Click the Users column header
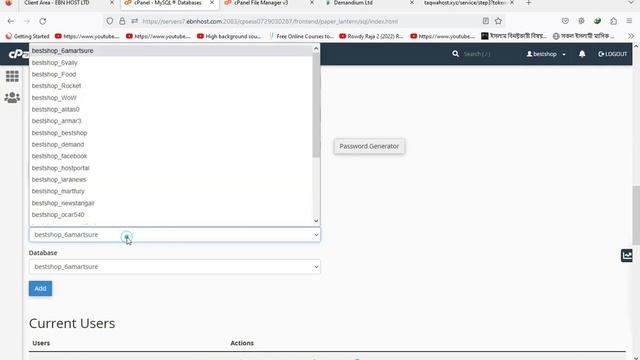The width and height of the screenshot is (640, 360). (41, 343)
